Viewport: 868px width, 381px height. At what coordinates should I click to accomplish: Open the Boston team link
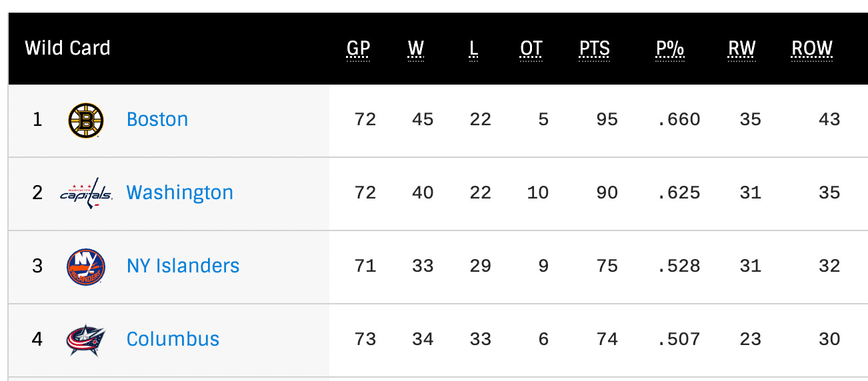tap(157, 119)
